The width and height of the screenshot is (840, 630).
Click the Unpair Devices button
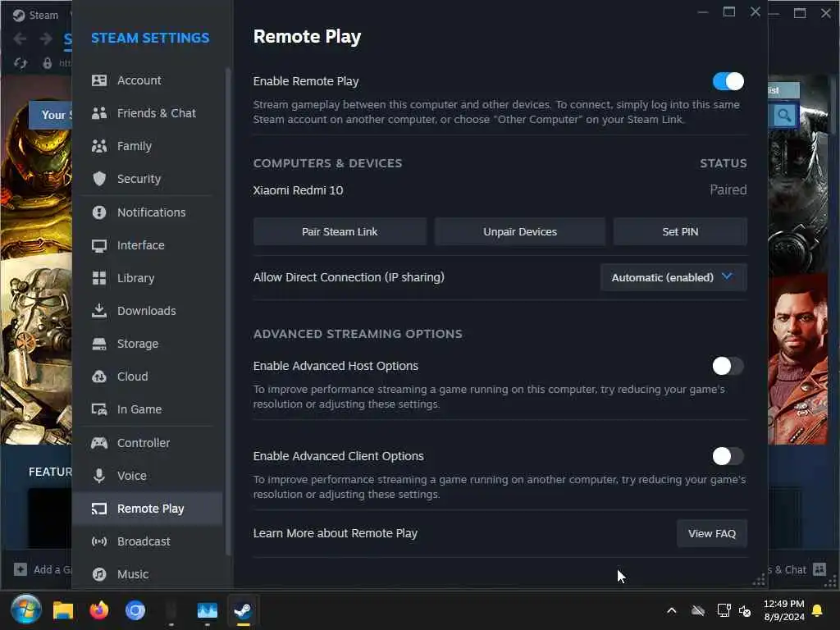519,231
